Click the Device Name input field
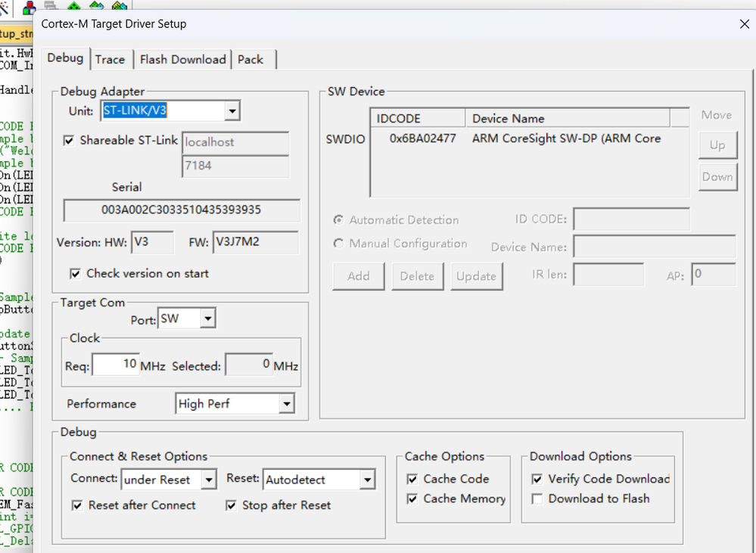Viewport: 756px width, 553px height. (x=655, y=247)
